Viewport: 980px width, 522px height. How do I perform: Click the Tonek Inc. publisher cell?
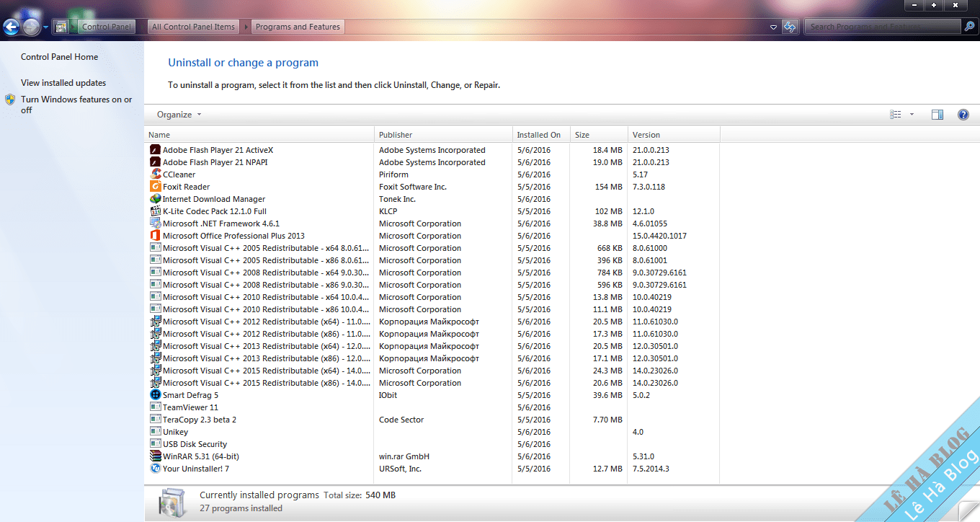click(x=397, y=199)
